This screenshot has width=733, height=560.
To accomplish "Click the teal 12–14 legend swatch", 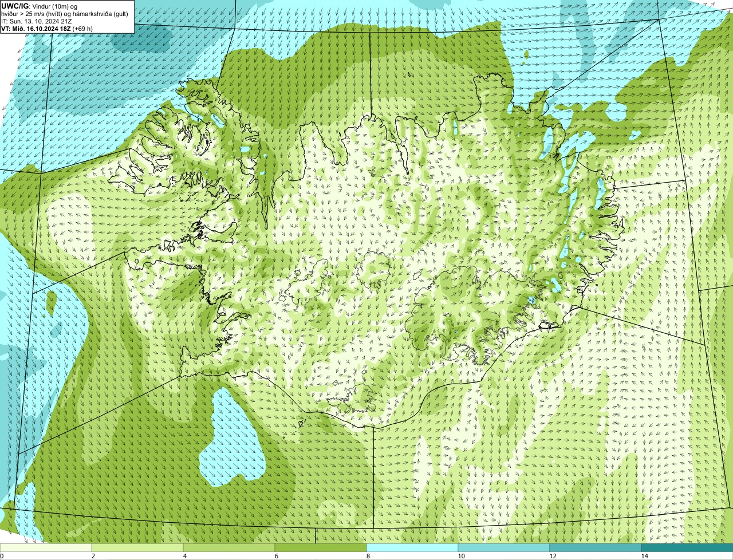I will point(596,547).
